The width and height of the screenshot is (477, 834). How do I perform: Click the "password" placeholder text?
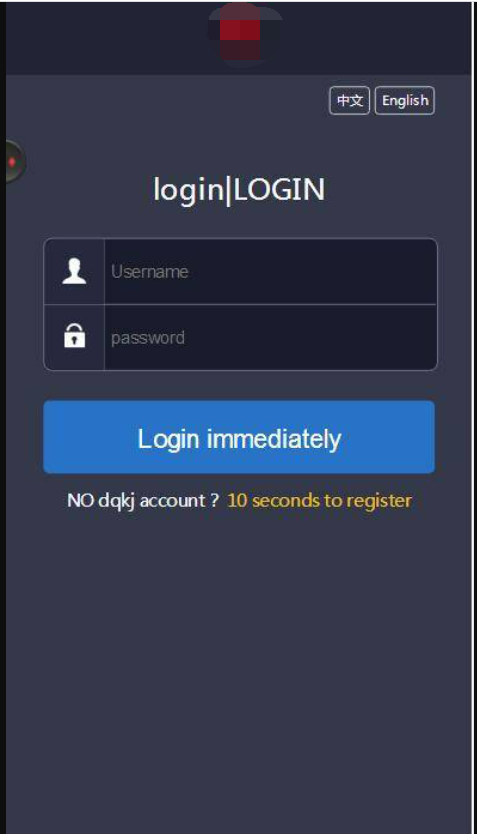coord(148,338)
